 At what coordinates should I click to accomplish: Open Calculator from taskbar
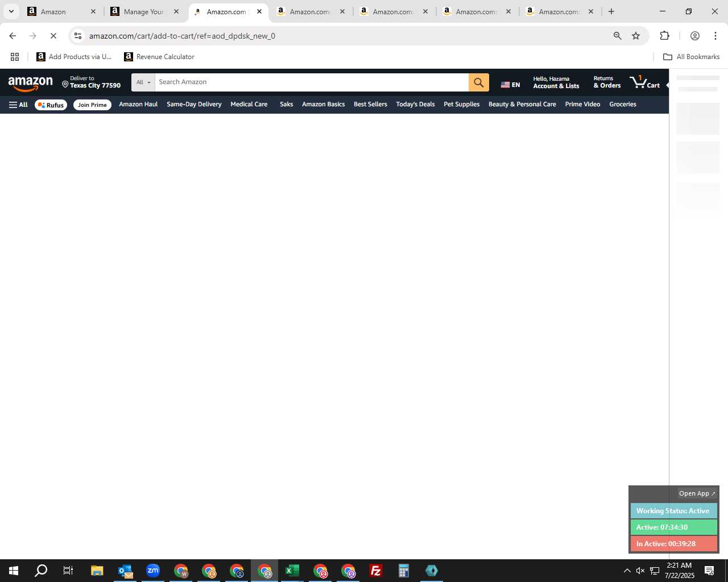coord(403,571)
